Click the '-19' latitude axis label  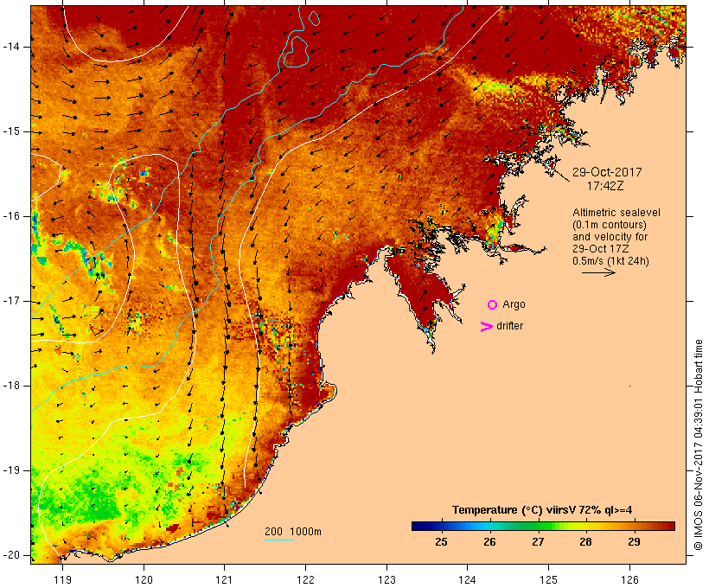11,470
